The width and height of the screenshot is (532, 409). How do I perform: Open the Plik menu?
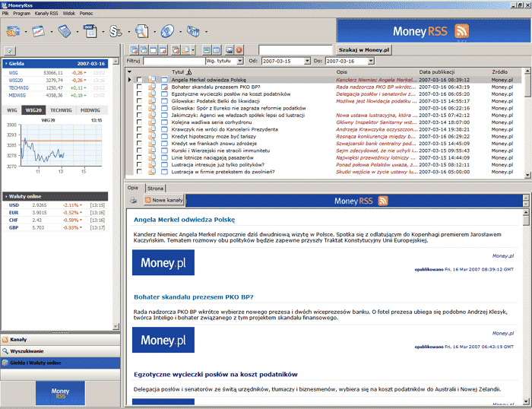coord(5,13)
